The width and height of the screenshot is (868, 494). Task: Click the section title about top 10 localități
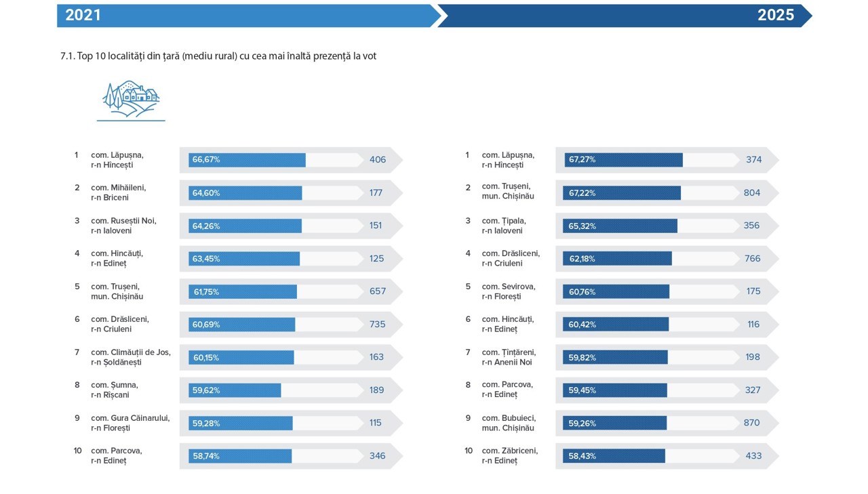(218, 56)
